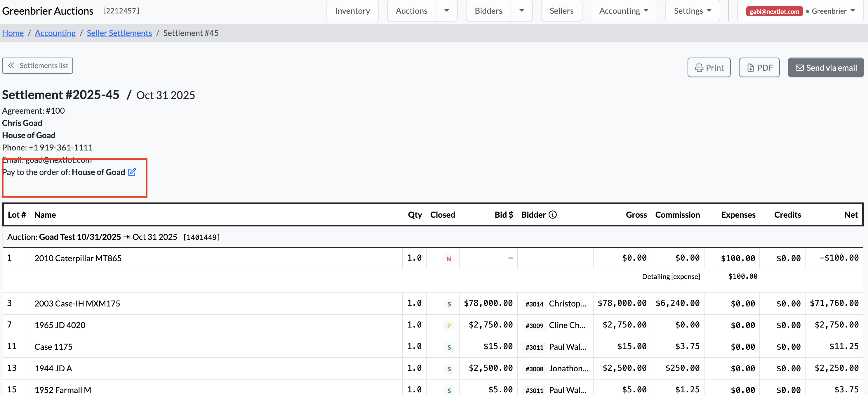Click the P status badge for lot 7

449,325
